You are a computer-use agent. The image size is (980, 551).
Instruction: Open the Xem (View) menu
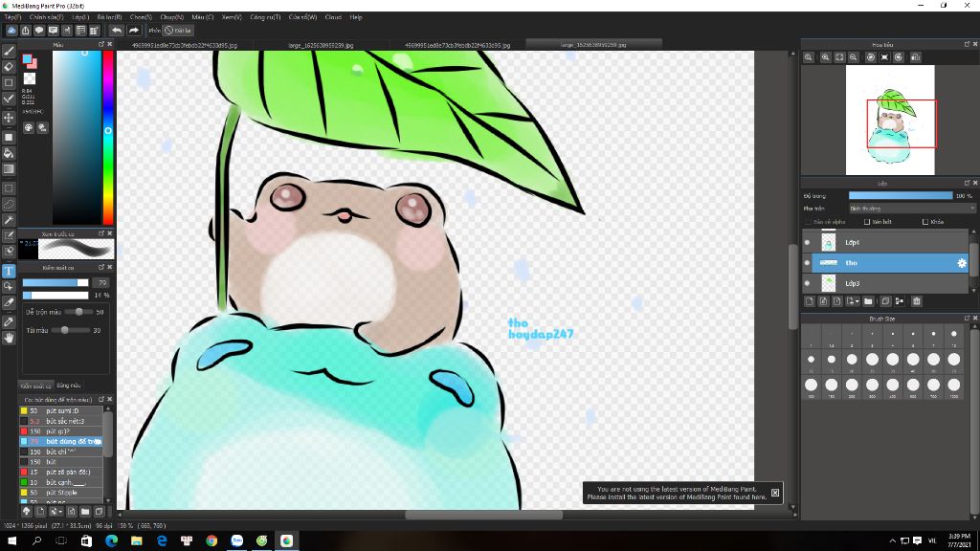232,17
